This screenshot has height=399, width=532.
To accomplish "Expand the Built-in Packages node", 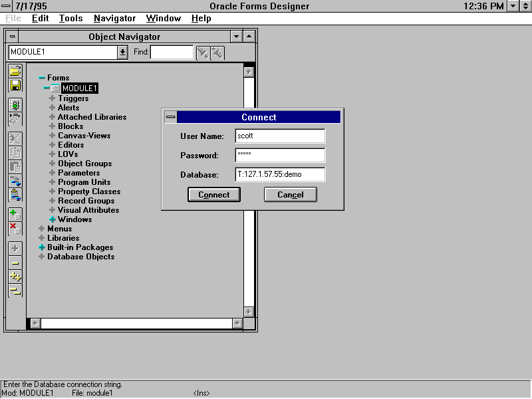I will click(x=42, y=247).
